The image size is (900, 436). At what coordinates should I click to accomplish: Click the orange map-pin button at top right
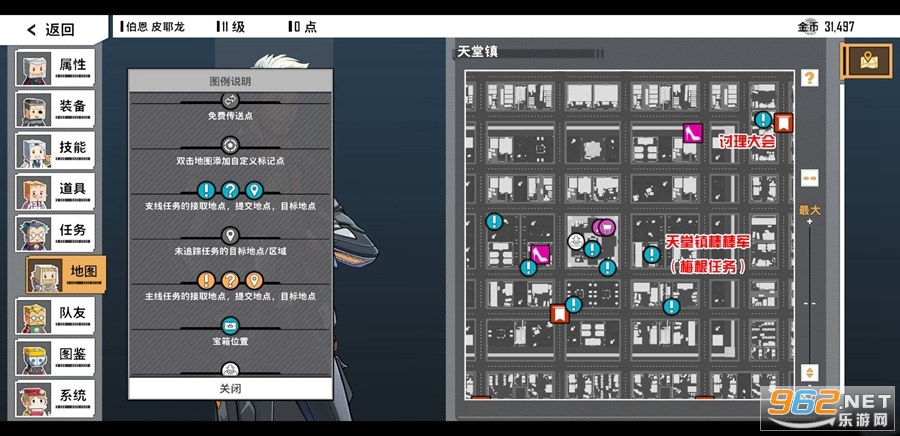(x=867, y=60)
